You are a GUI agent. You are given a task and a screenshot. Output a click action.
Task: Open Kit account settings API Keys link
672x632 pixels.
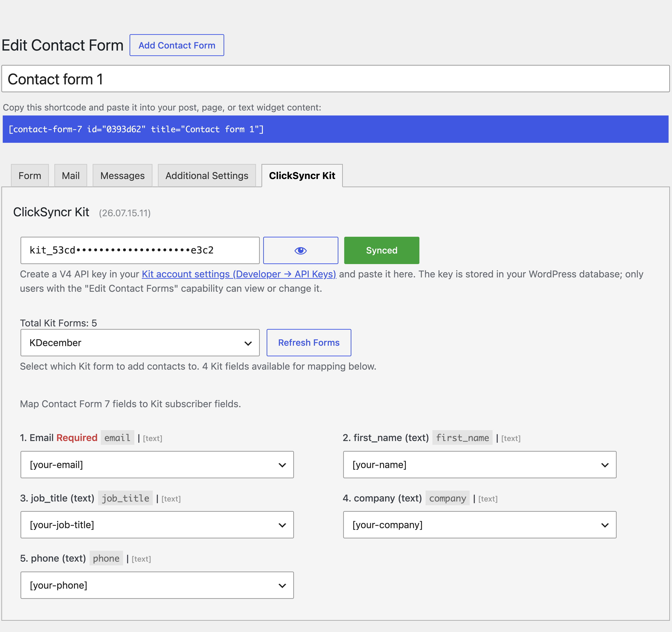[239, 274]
